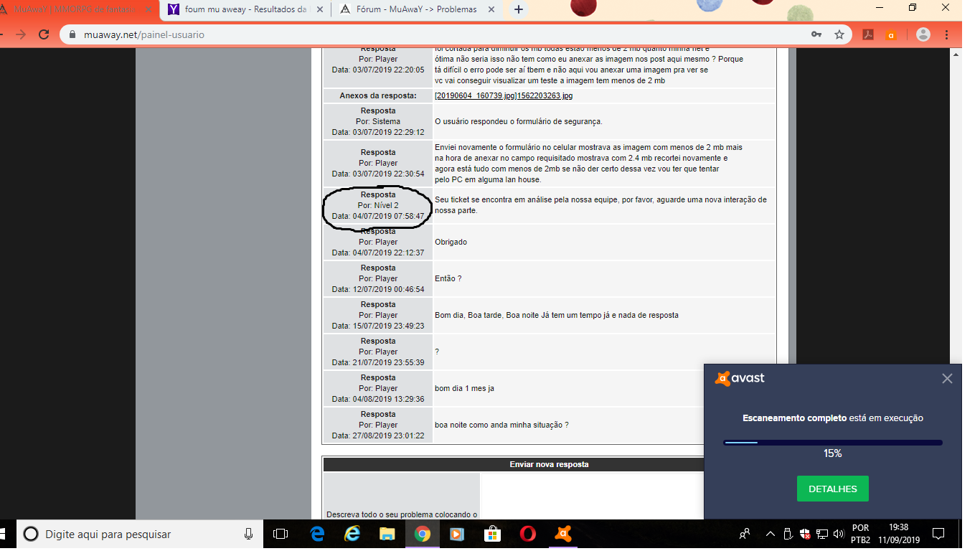The height and width of the screenshot is (551, 980).
Task: Click the DETALHES button in Avast popup
Action: tap(832, 489)
